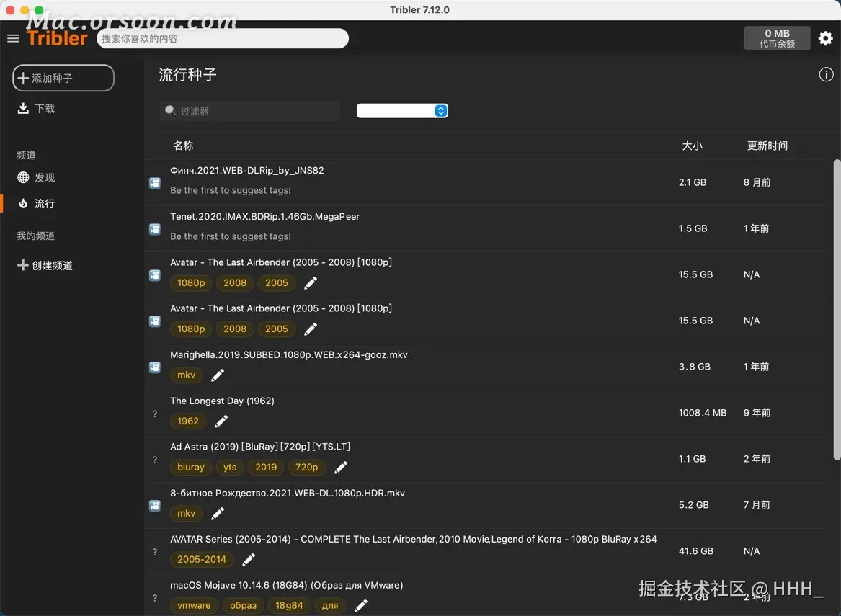The image size is (841, 616).
Task: Edit tags of Marighella.2019 via pencil icon
Action: point(217,375)
